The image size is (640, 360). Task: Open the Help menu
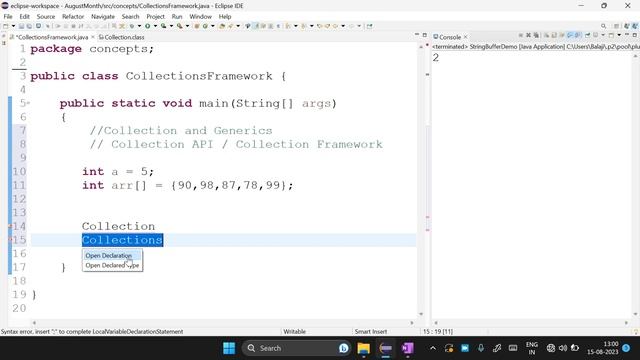coord(225,16)
